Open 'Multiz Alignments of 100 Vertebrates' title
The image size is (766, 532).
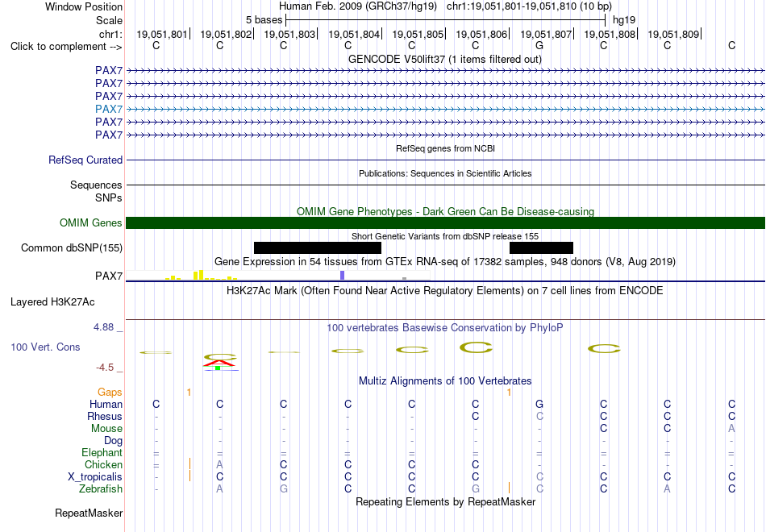[445, 380]
